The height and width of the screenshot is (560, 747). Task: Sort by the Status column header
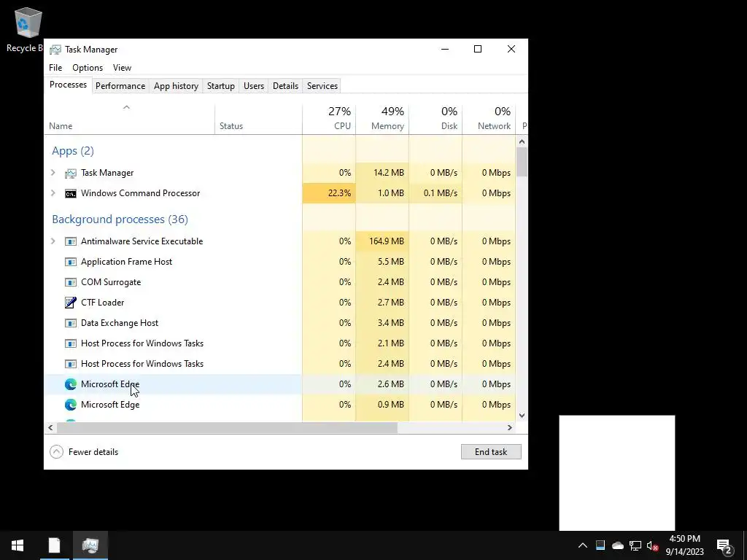pyautogui.click(x=258, y=118)
